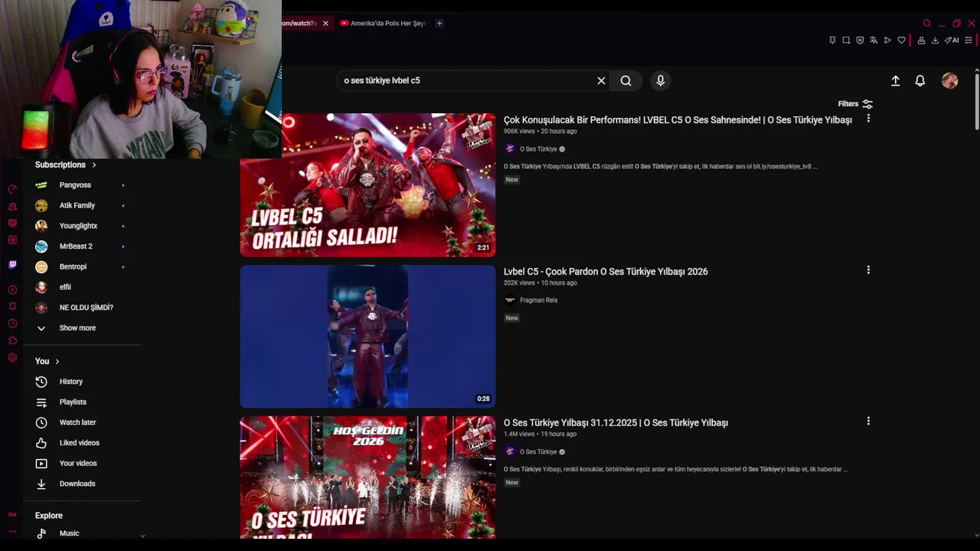Open video titled O Ses Türkiye Yılbaşı 31.12.2025
This screenshot has height=551, width=980.
[616, 422]
